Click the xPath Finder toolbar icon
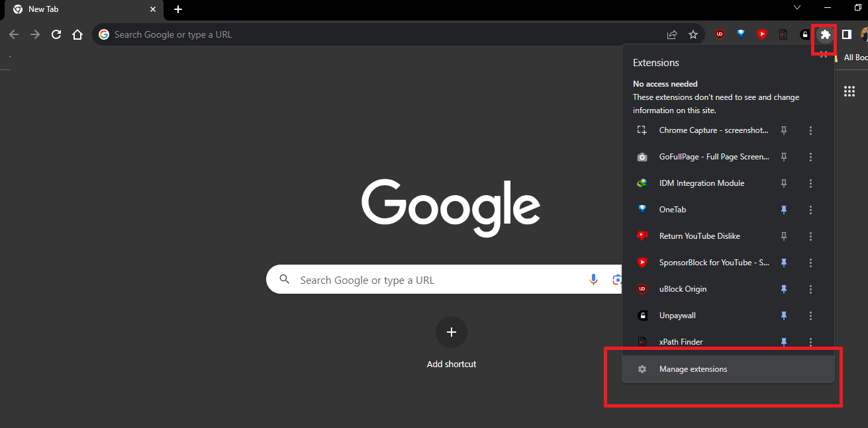 [x=783, y=34]
